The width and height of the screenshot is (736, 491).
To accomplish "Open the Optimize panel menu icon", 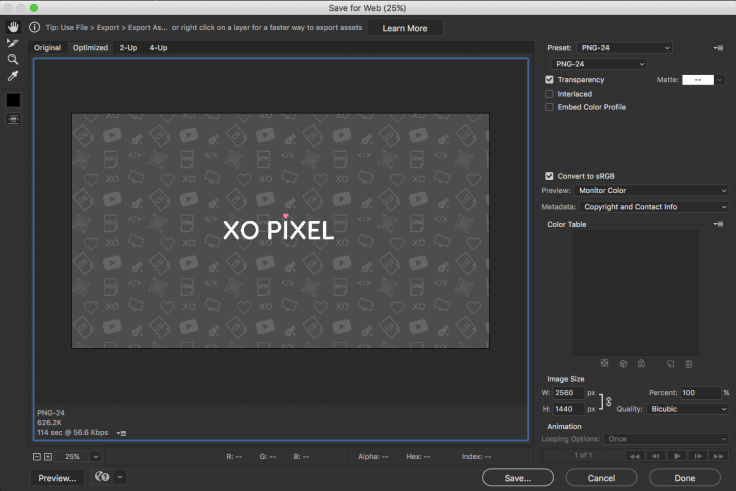I will pyautogui.click(x=718, y=47).
